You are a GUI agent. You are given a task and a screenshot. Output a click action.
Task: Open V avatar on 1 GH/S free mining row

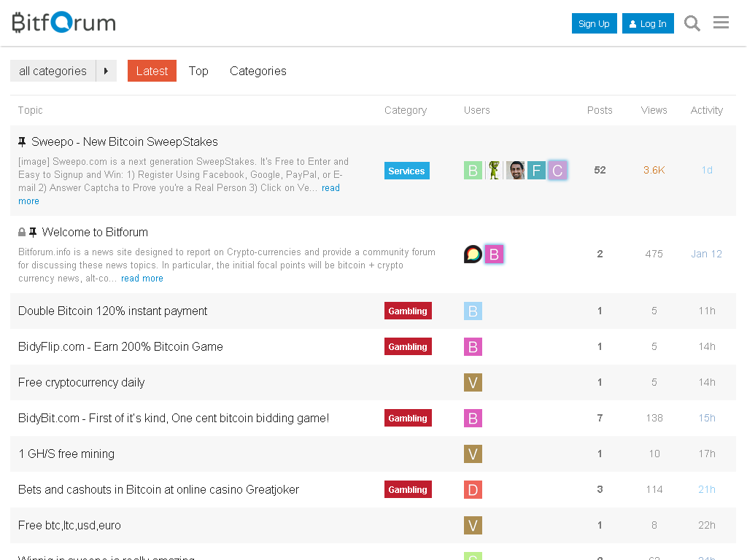pos(473,454)
